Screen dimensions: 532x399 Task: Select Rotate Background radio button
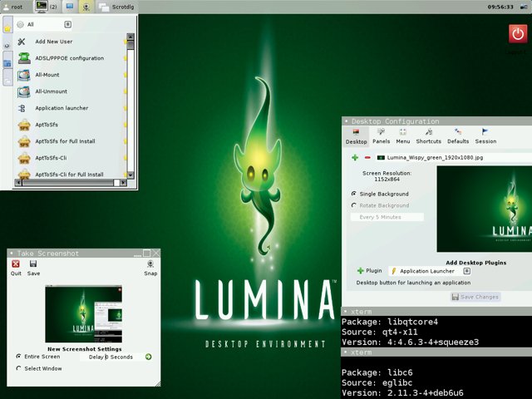click(354, 205)
